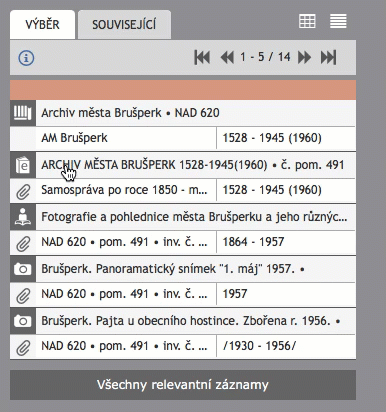Image resolution: width=386 pixels, height=412 pixels.
Task: Click the Všechny relevantní záznamy button
Action: click(183, 385)
